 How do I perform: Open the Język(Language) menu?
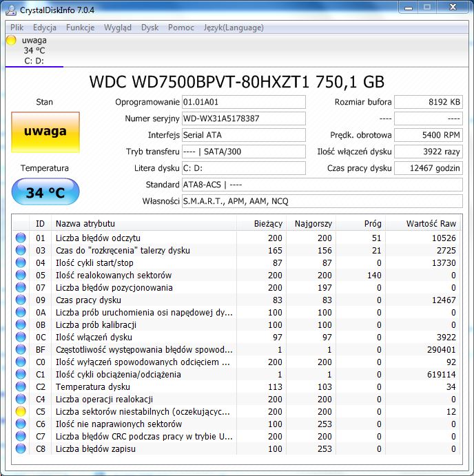(x=234, y=28)
